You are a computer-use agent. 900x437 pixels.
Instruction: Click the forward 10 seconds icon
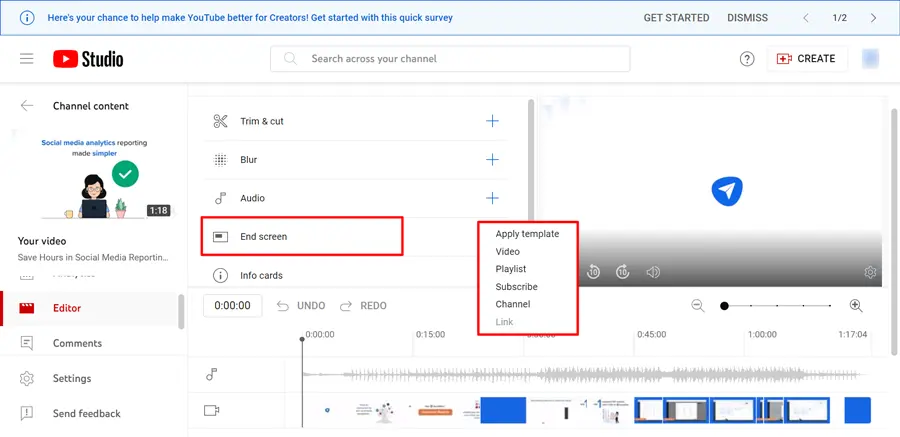tap(622, 272)
